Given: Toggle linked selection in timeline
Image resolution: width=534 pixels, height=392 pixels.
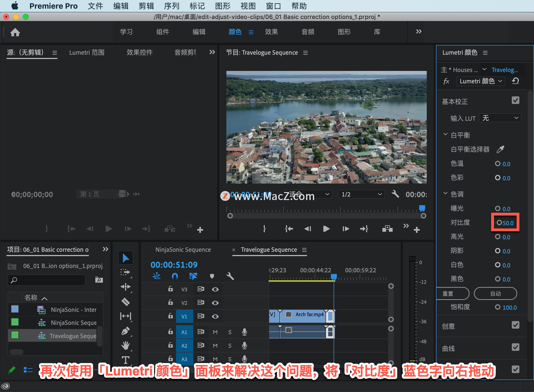Looking at the screenshot, I should (x=193, y=276).
